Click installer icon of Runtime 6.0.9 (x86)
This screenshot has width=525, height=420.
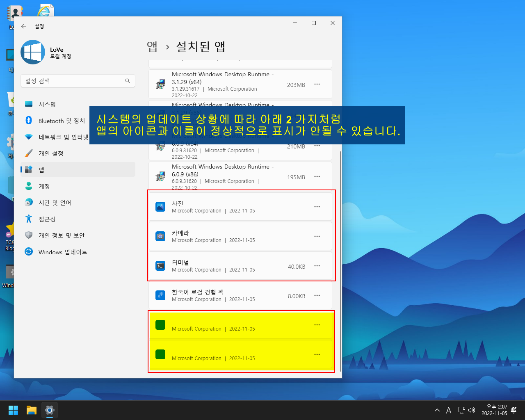[160, 177]
